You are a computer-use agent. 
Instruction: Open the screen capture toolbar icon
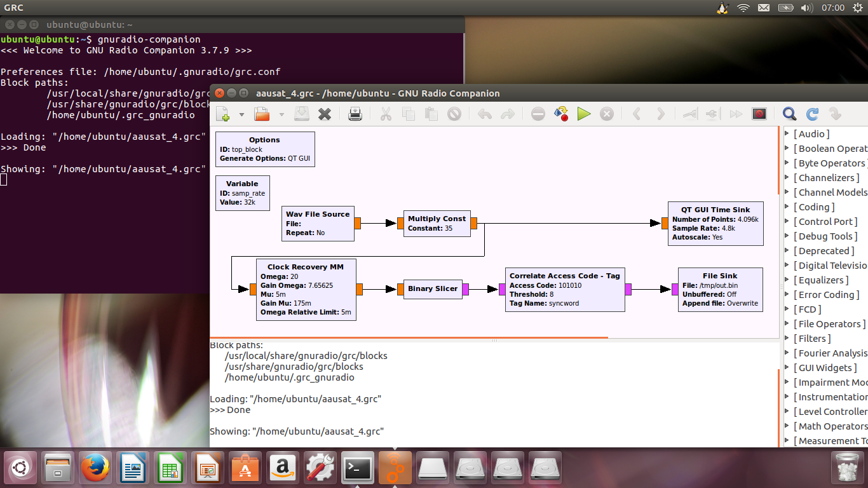click(x=759, y=114)
